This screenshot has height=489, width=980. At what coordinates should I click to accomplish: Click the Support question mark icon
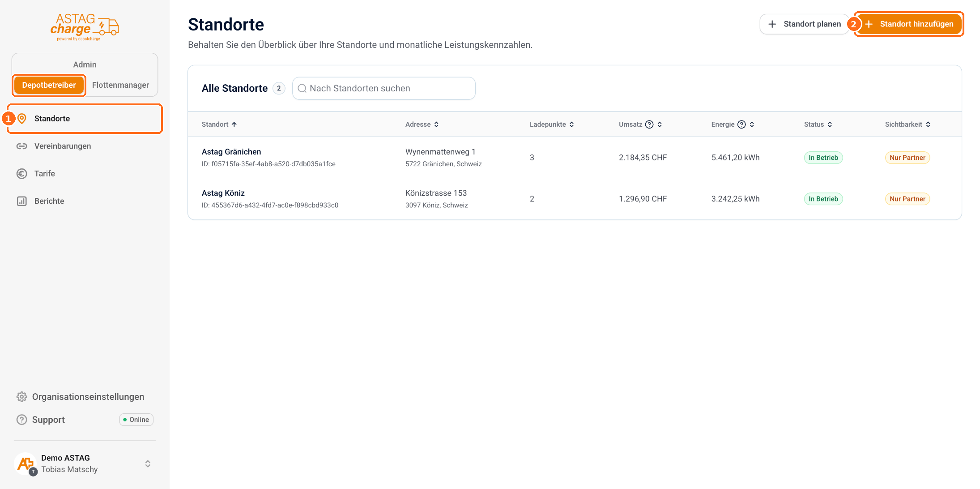coord(22,420)
